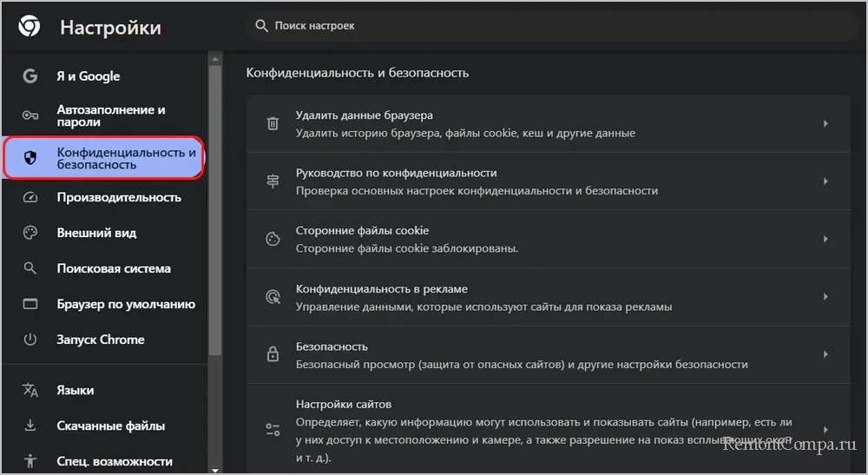Expand the Сторонние файлы cookie row arrow
The height and width of the screenshot is (475, 868).
825,239
